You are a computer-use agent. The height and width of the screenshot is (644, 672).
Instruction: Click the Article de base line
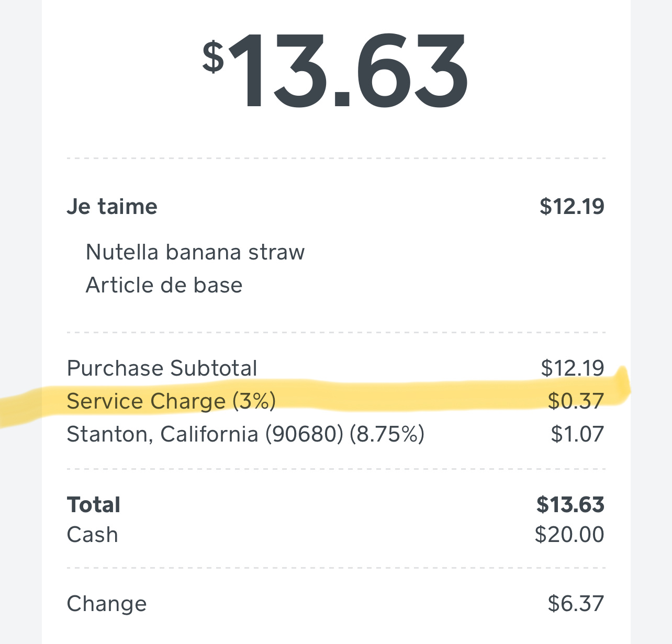(164, 286)
